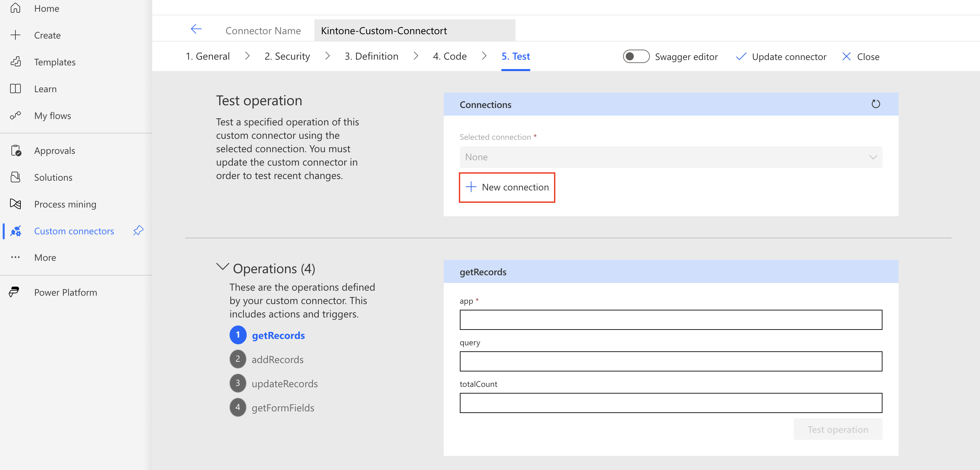Screen dimensions: 980x470
Task: Open the Selected connection dropdown
Action: [x=670, y=157]
